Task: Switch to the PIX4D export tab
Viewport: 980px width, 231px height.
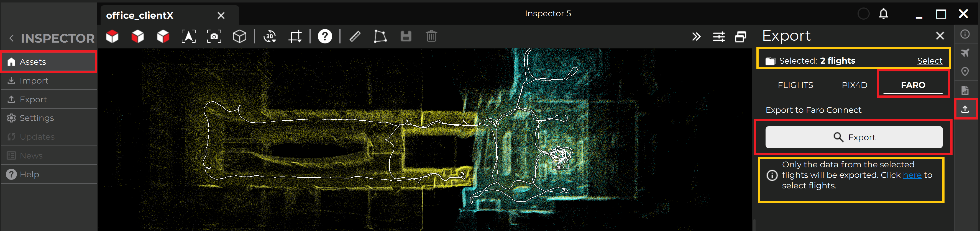Action: point(854,85)
